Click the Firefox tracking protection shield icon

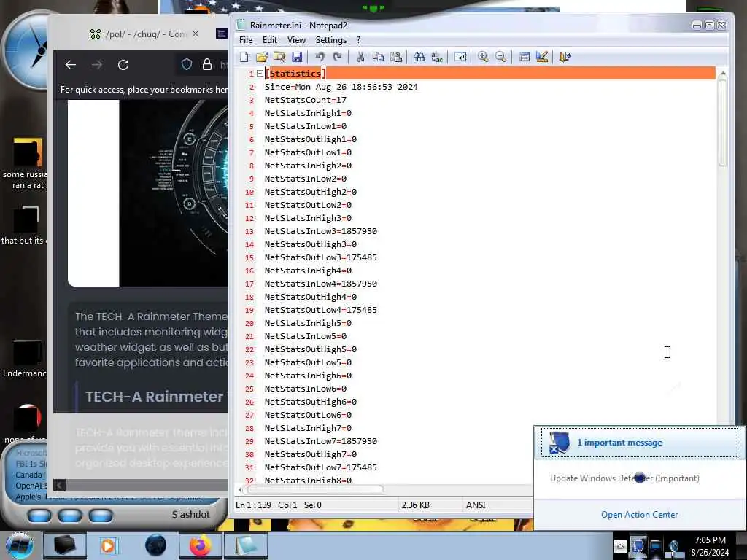pos(187,64)
